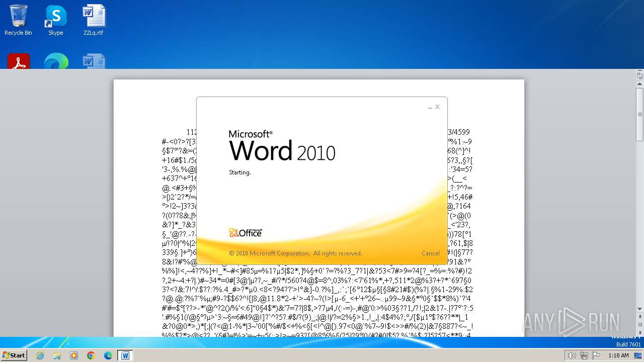Click the vertical scrollbar down arrow

coord(640,309)
